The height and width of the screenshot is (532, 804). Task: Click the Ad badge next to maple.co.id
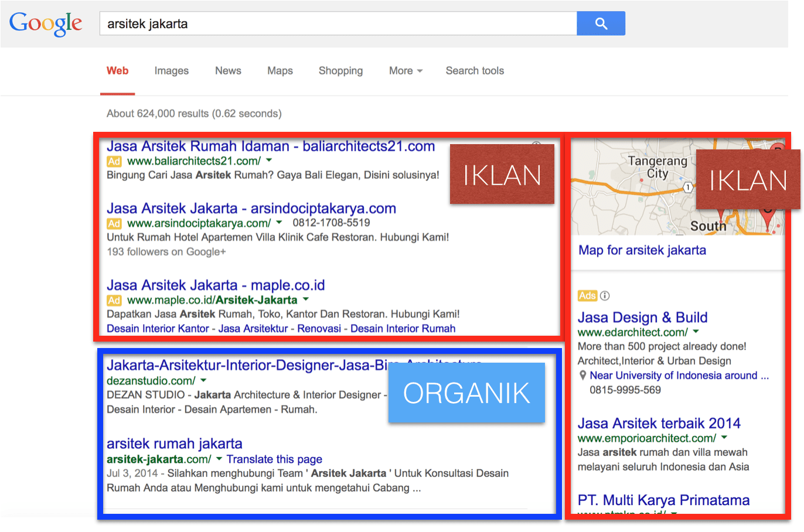(114, 301)
